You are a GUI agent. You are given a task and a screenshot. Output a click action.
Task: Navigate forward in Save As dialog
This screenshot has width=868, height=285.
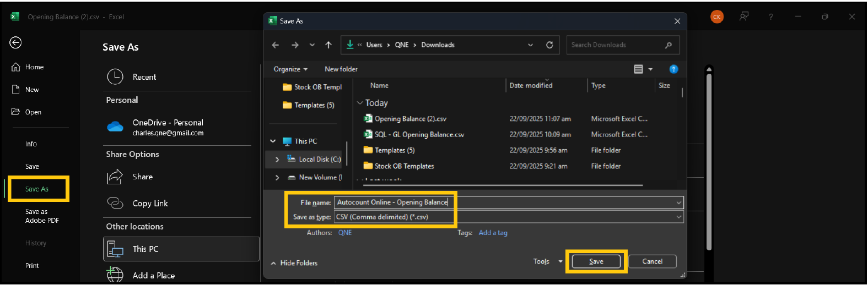(295, 45)
